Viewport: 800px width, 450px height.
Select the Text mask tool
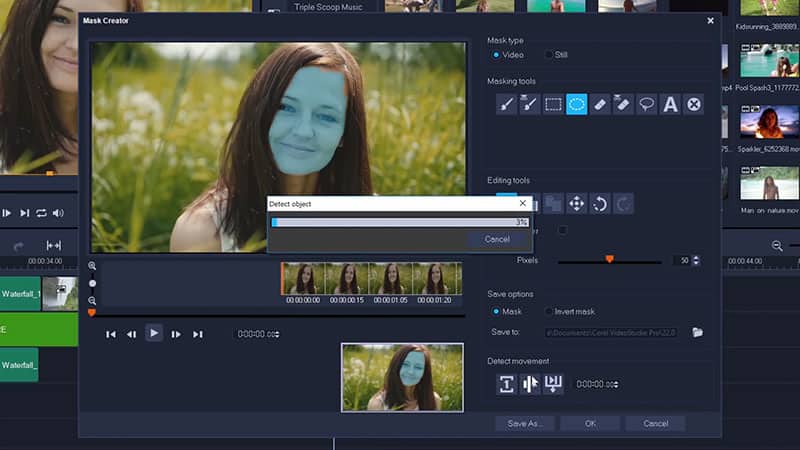coord(670,105)
